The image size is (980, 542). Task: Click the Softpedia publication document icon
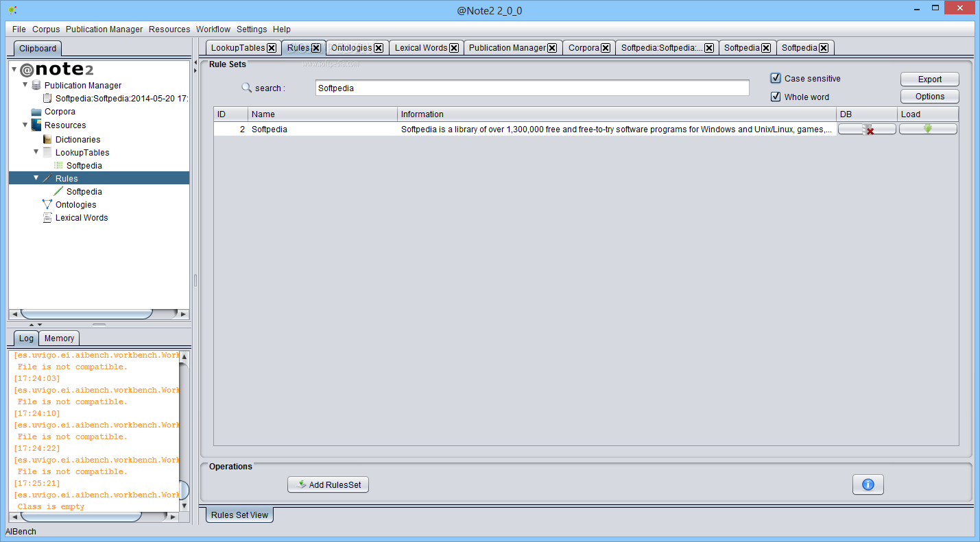[x=47, y=98]
